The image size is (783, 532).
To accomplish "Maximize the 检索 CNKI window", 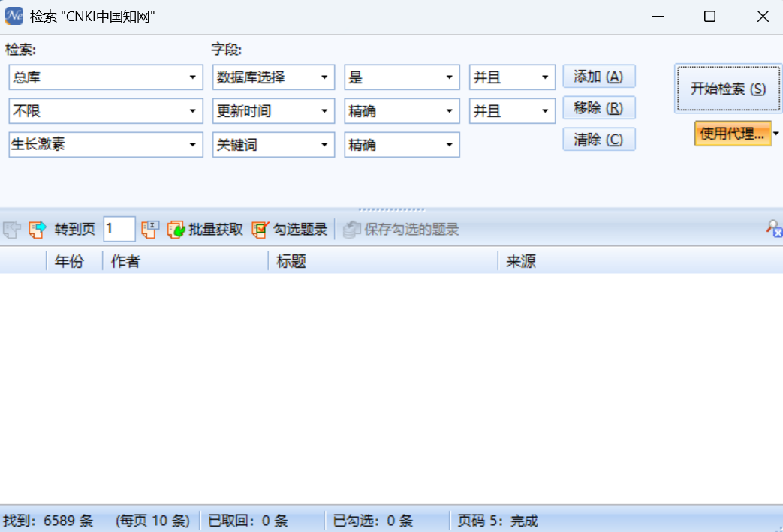I will coord(709,17).
